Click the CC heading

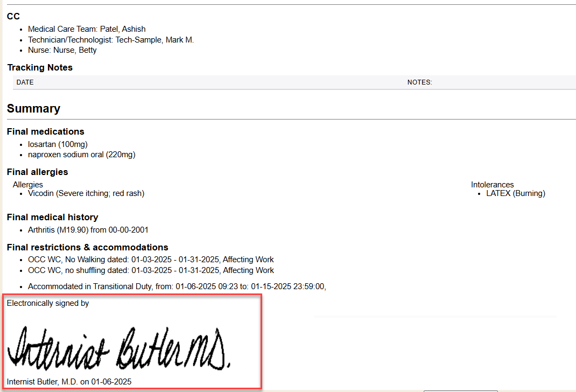[x=13, y=17]
